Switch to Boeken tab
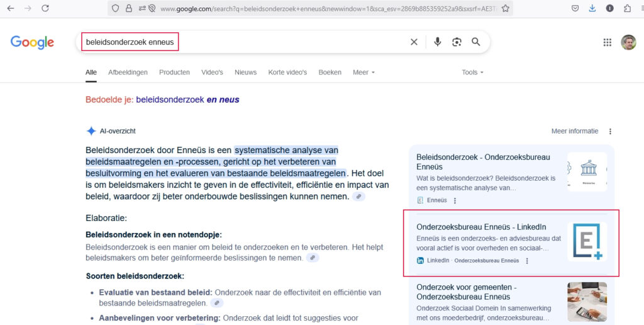This screenshot has height=325, width=644. tap(330, 72)
